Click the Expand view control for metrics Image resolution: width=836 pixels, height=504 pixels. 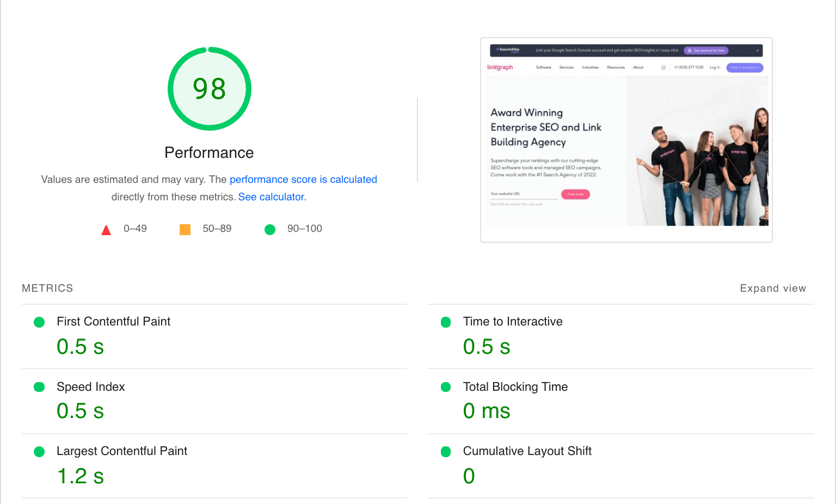773,288
